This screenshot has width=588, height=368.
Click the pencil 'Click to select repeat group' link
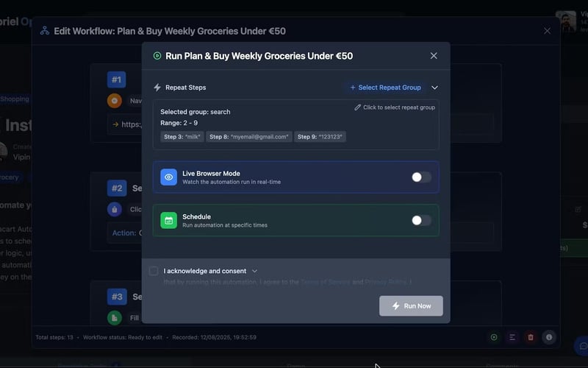click(x=395, y=107)
